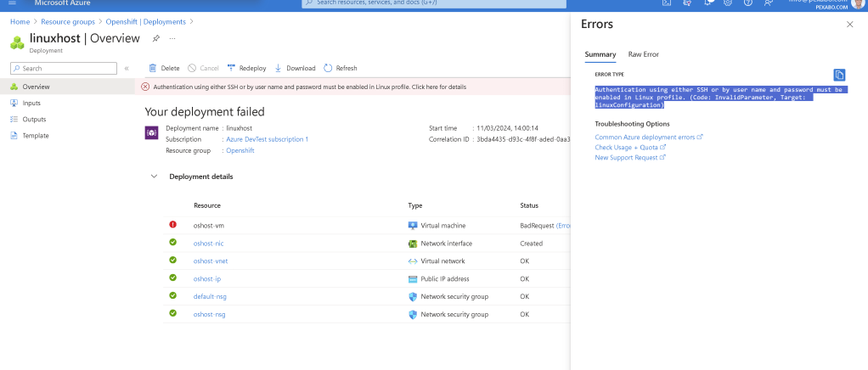
Task: Click the Virtual network type icon
Action: [x=413, y=261]
